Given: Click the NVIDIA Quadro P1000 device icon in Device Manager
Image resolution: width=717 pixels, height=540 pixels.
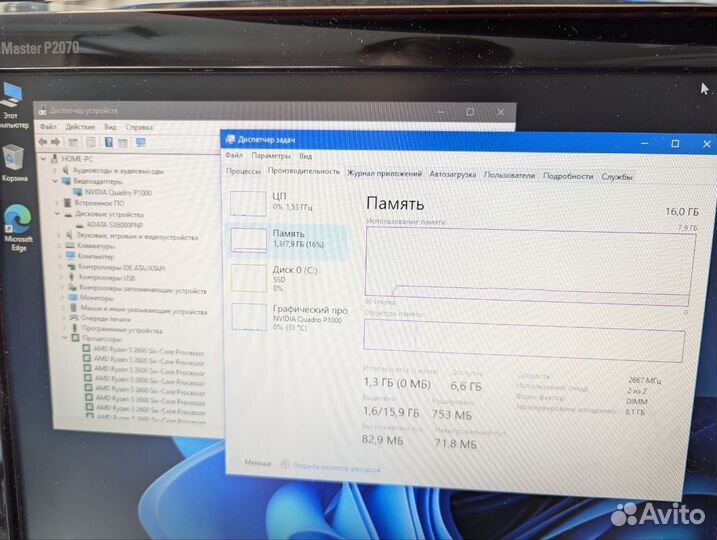Looking at the screenshot, I should [77, 192].
